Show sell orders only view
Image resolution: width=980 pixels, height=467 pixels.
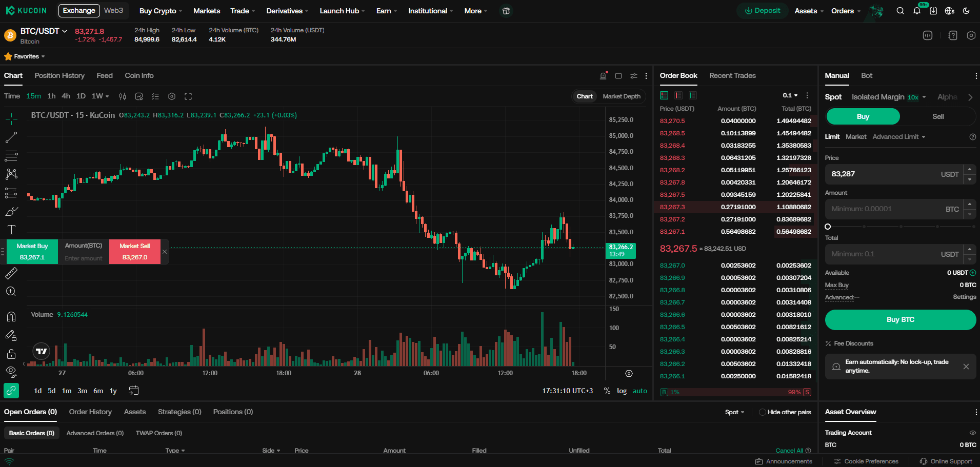point(678,95)
